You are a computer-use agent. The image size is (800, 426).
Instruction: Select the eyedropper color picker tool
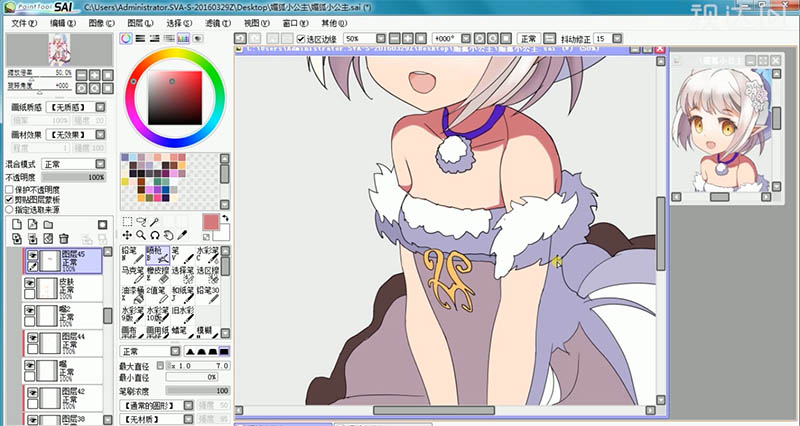tap(182, 235)
